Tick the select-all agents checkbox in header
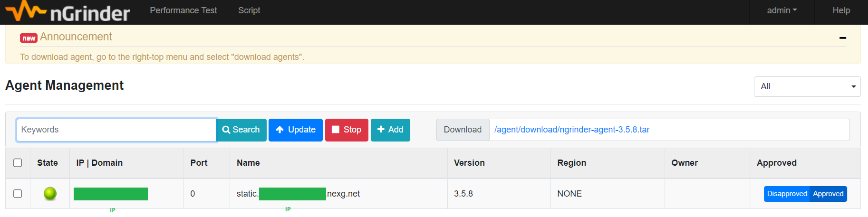 (18, 163)
